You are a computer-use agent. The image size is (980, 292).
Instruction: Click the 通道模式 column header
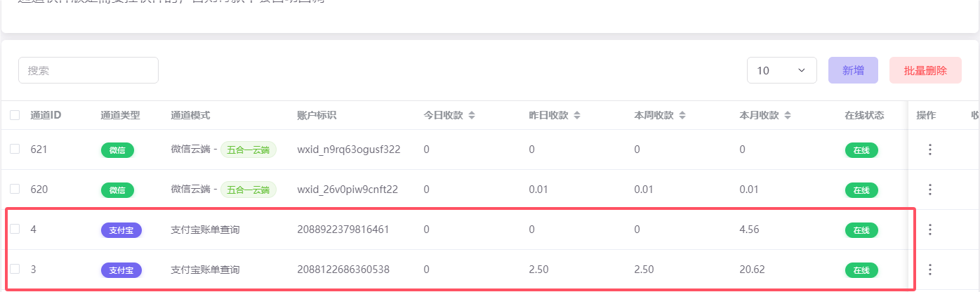click(x=191, y=115)
